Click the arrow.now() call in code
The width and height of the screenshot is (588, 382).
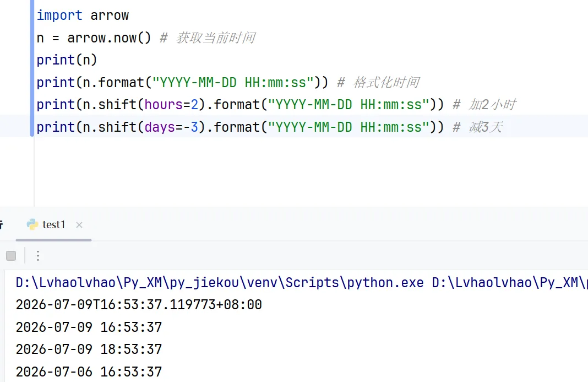point(109,37)
